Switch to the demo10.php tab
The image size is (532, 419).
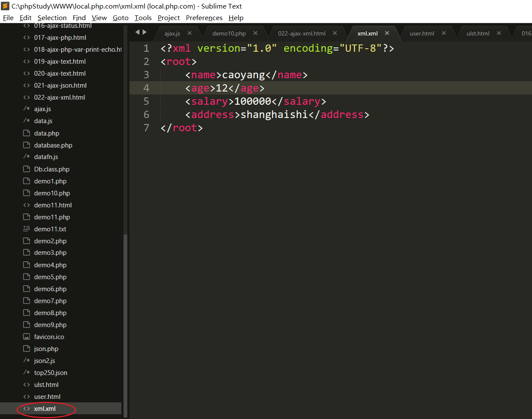click(229, 33)
